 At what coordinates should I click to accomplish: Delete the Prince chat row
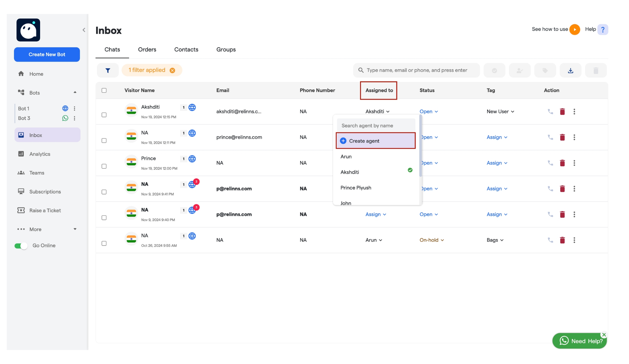(562, 163)
